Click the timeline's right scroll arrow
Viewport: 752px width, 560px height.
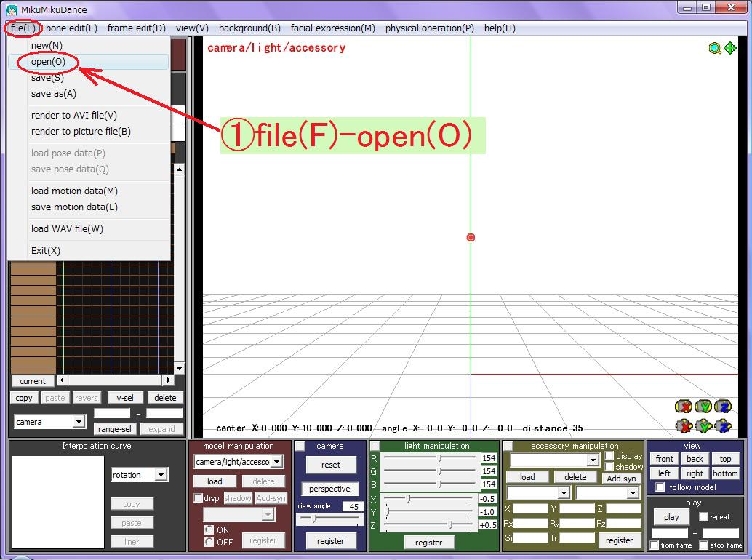coord(168,380)
